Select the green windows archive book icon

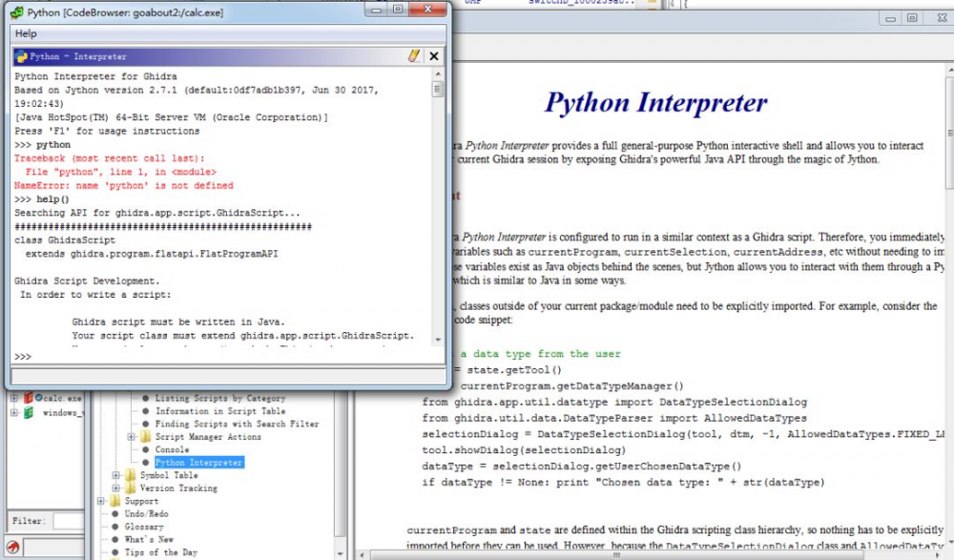29,412
